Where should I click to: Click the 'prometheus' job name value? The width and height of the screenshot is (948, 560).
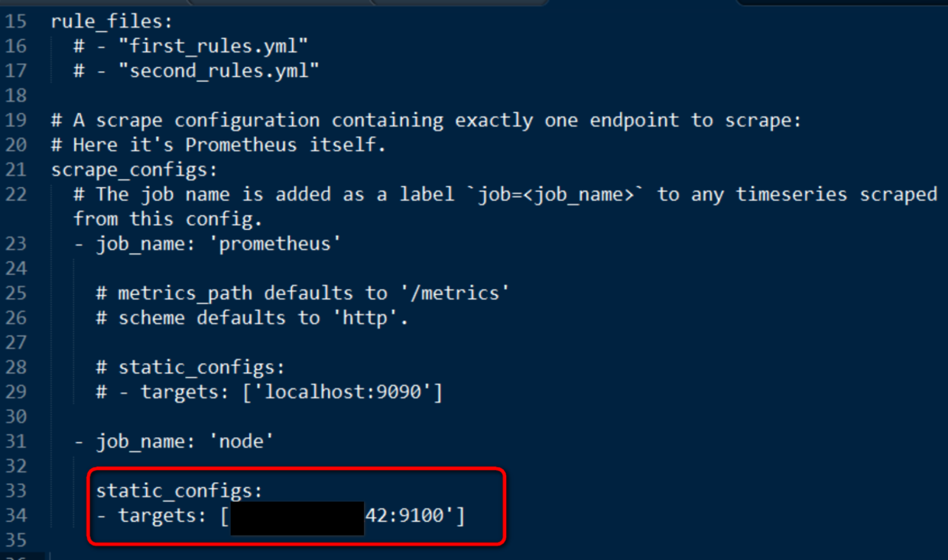[x=274, y=244]
